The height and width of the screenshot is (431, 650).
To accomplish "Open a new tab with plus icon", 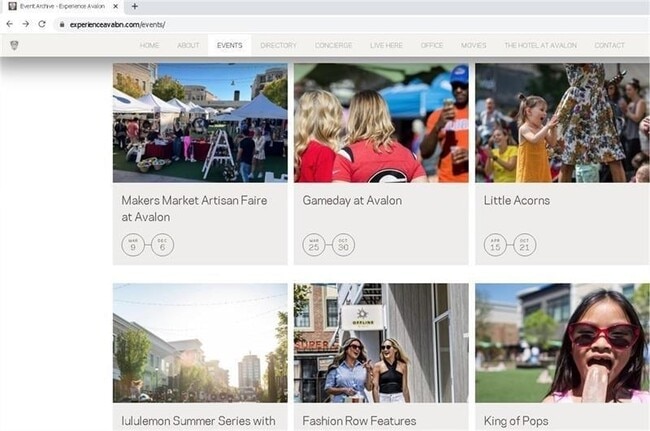I will (135, 6).
